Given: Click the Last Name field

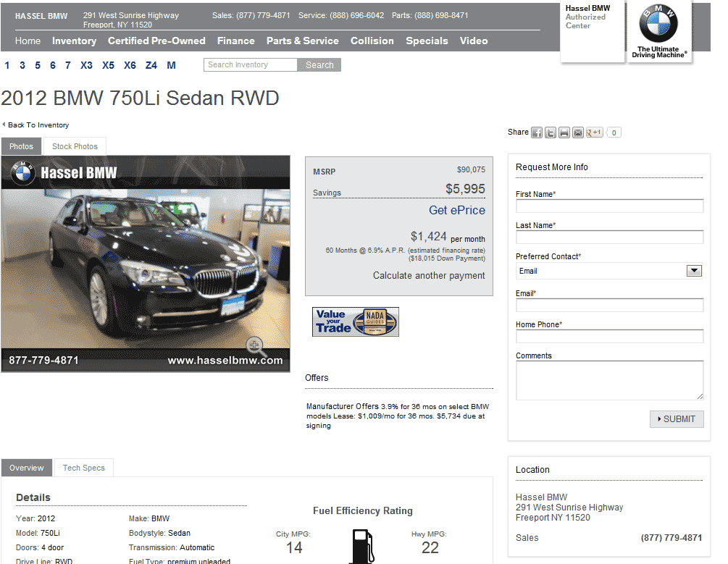Looking at the screenshot, I should [x=609, y=237].
